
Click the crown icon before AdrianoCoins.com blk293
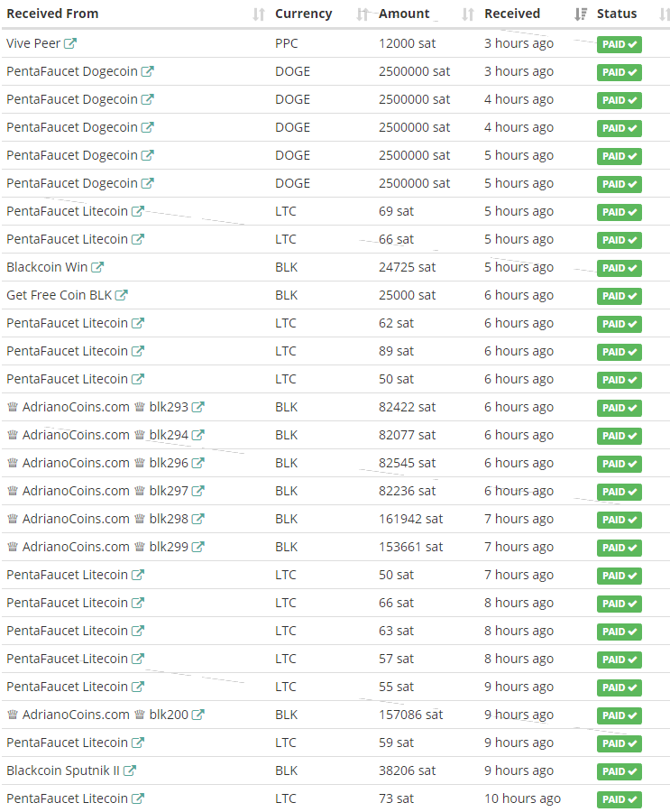(12, 407)
